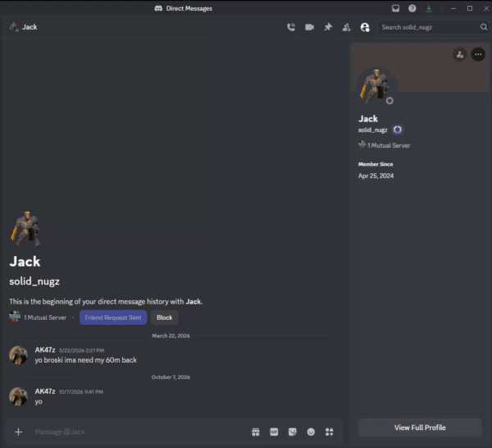Add friends to DM icon
The height and width of the screenshot is (448, 492).
346,27
